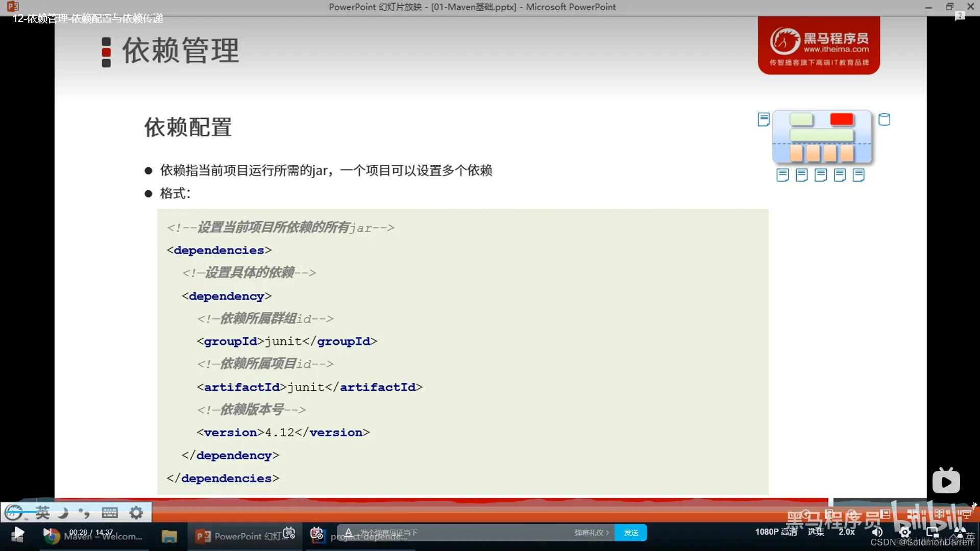Image resolution: width=980 pixels, height=551 pixels.
Task: Open the 1080P 高清 quality menu
Action: click(x=776, y=532)
